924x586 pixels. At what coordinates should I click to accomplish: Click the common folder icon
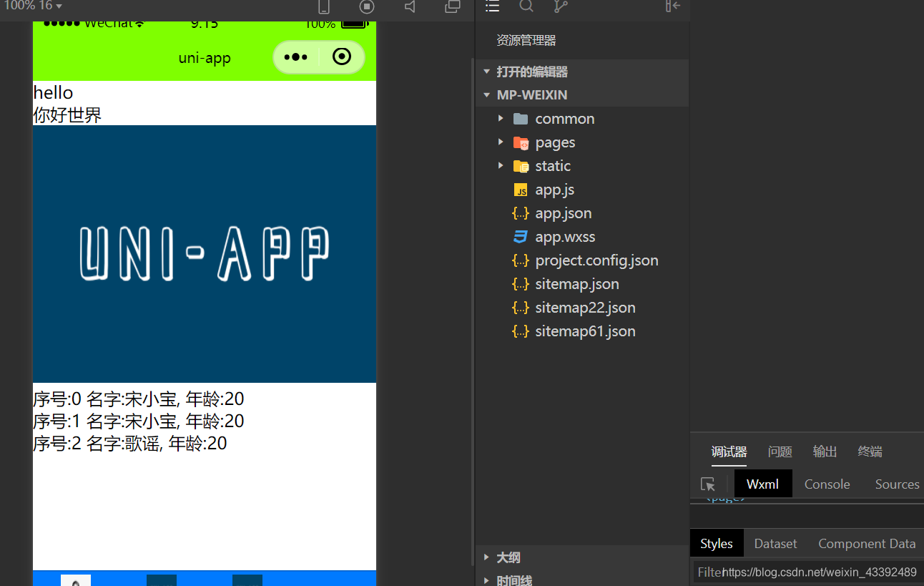tap(521, 119)
